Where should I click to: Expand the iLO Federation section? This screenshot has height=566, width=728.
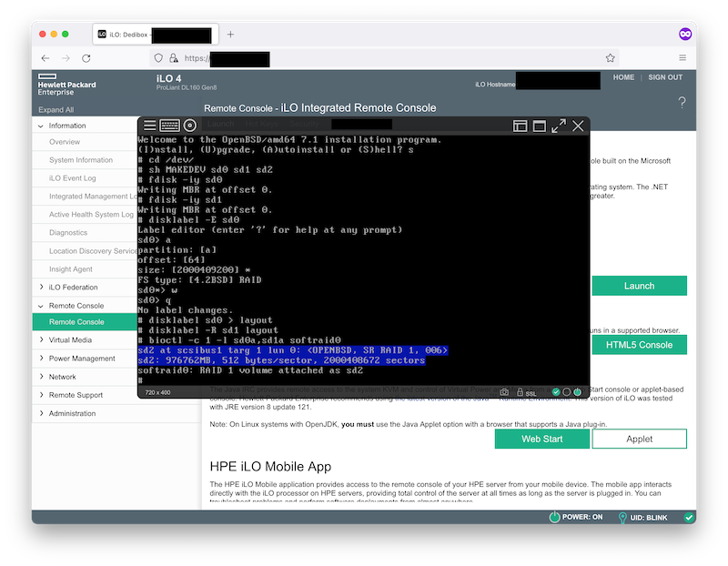pos(41,287)
